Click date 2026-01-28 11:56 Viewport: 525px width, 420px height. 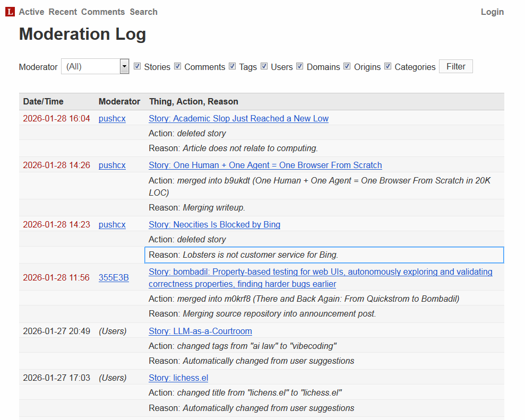pyautogui.click(x=56, y=277)
